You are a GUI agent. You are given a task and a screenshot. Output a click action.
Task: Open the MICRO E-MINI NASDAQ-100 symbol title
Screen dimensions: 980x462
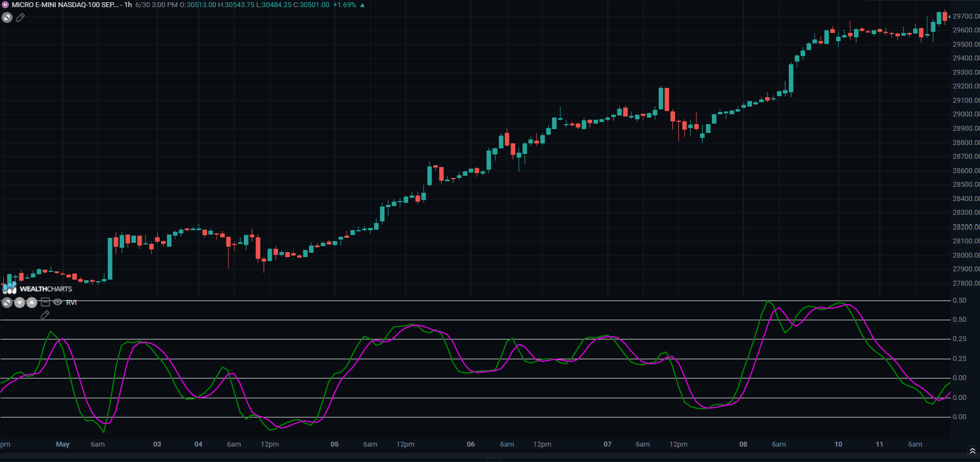tap(65, 5)
